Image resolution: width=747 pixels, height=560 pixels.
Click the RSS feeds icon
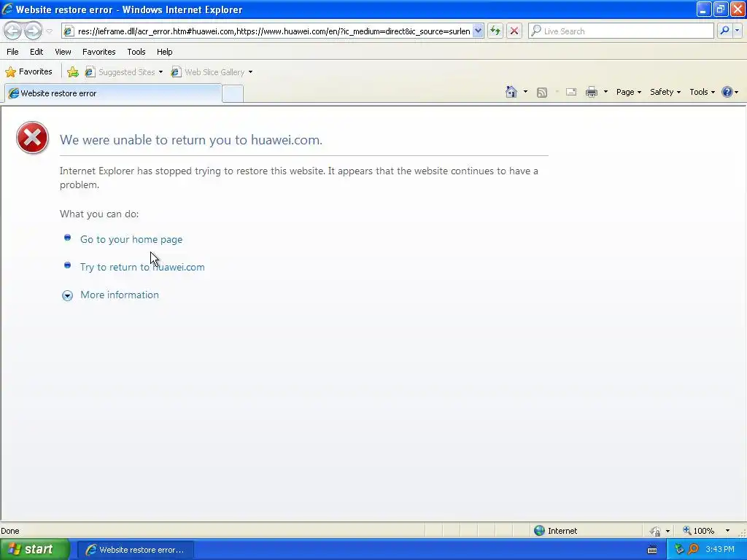pos(542,93)
